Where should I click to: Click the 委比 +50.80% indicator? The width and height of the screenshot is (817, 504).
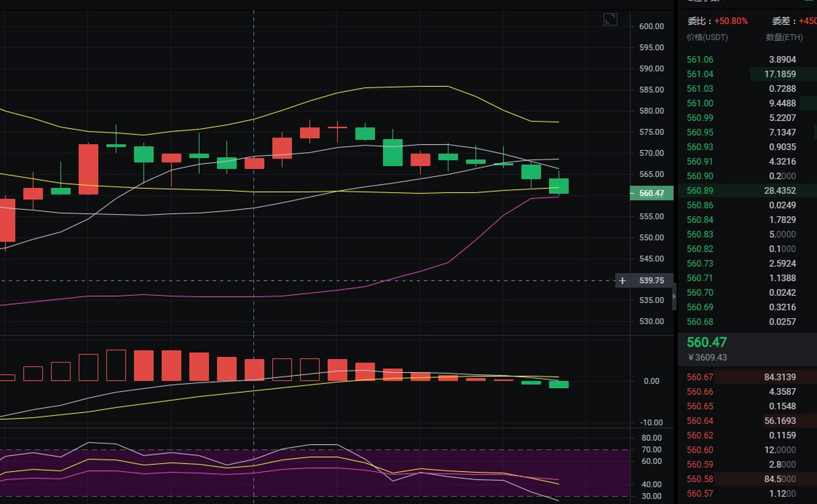tap(718, 21)
